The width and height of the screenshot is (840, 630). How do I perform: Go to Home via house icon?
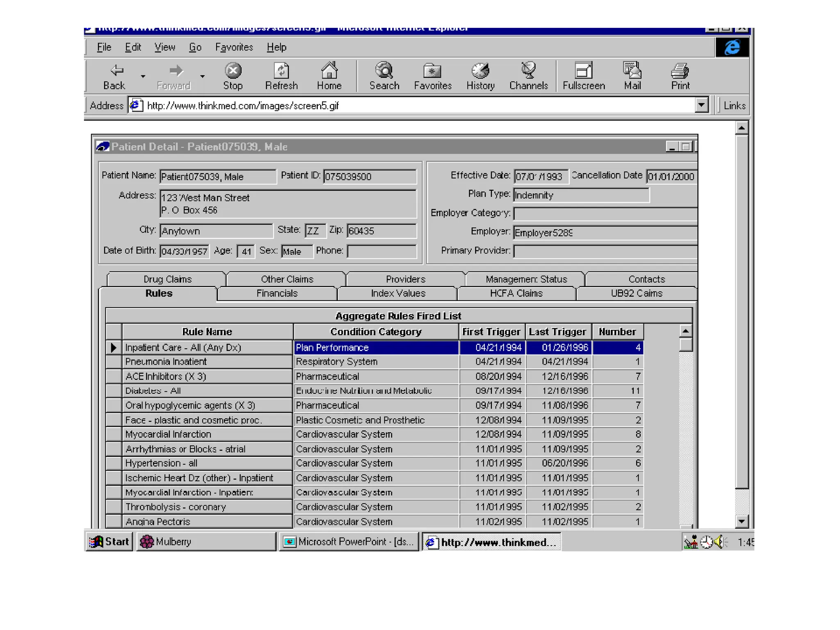coord(329,71)
